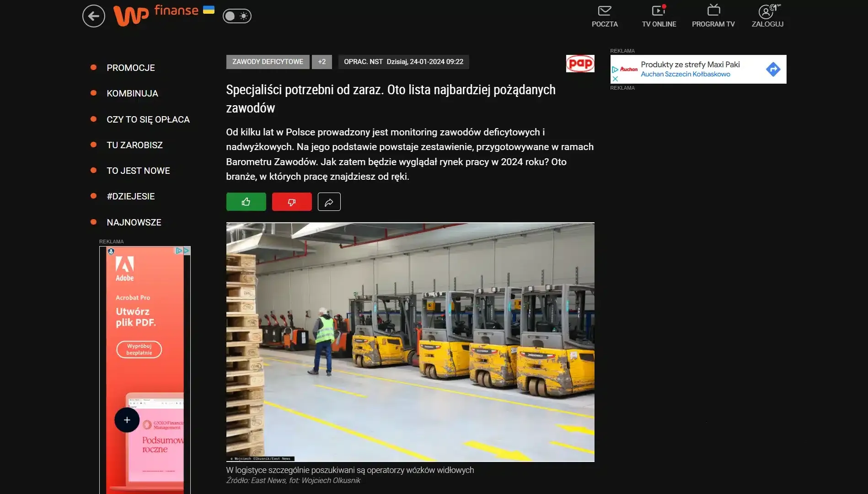Click the back arrow icon
The image size is (868, 494).
tap(94, 16)
